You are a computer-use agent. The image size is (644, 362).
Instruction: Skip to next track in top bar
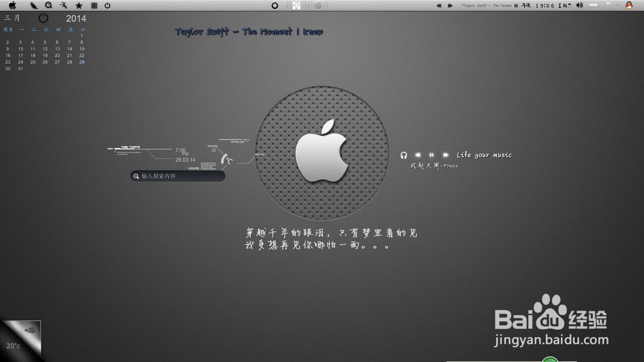[450, 6]
